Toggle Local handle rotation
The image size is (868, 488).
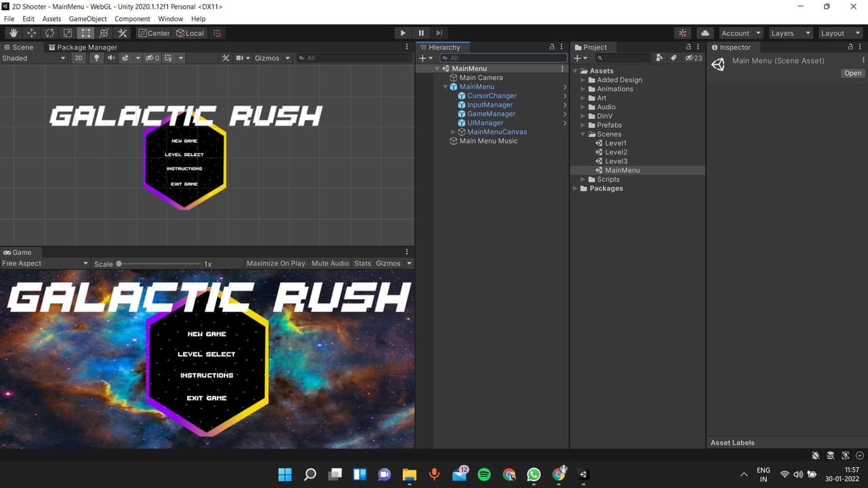coord(191,33)
